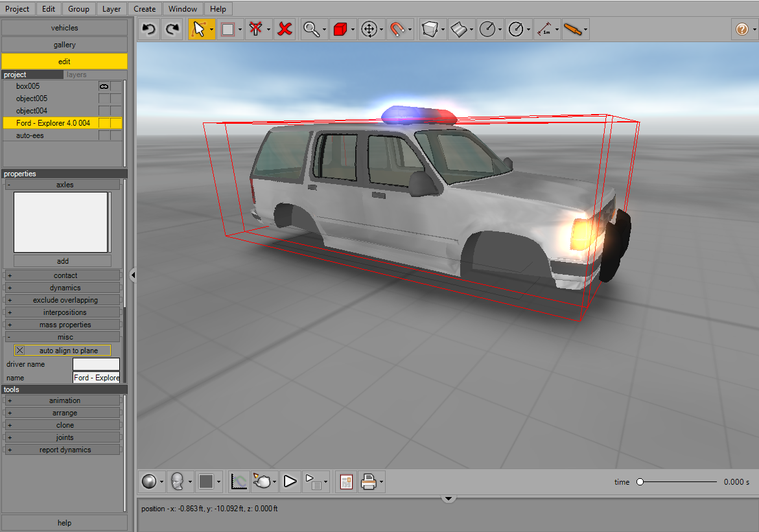Image resolution: width=759 pixels, height=532 pixels.
Task: Select the move crosshair tool
Action: (369, 30)
